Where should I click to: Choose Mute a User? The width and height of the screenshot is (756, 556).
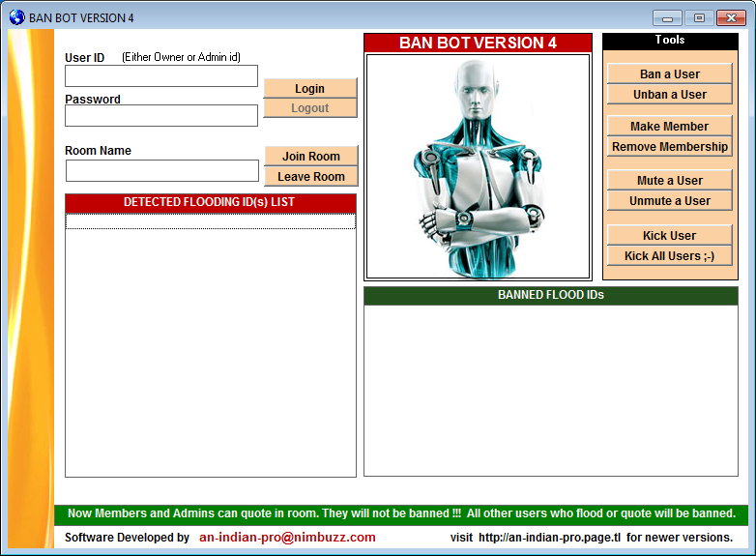670,181
